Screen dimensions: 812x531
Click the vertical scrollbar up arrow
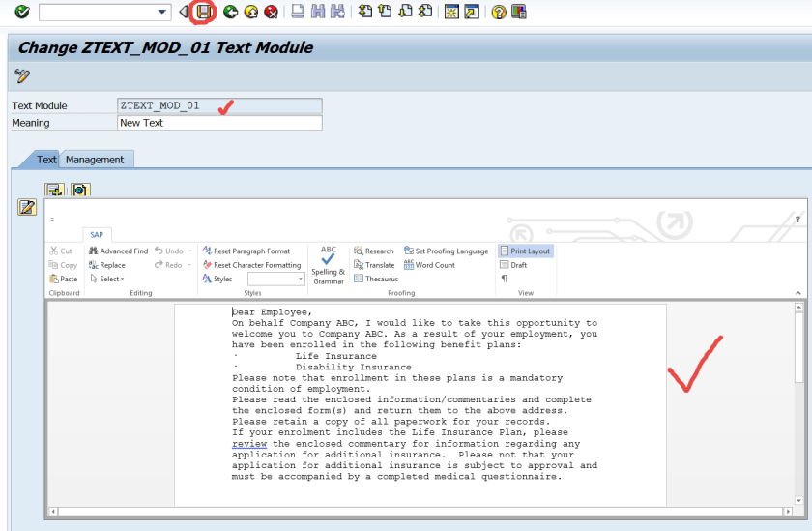tap(798, 308)
